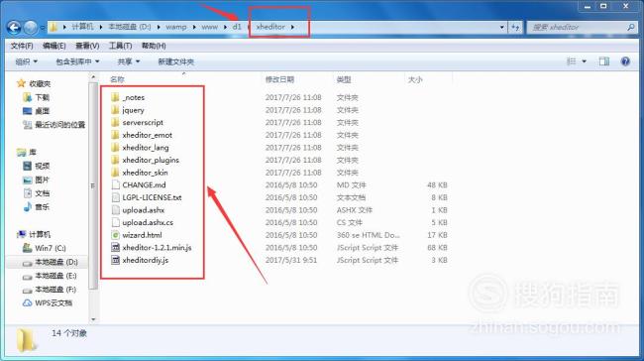644x361 pixels.
Task: Open the 文件(F) menu
Action: [22, 46]
